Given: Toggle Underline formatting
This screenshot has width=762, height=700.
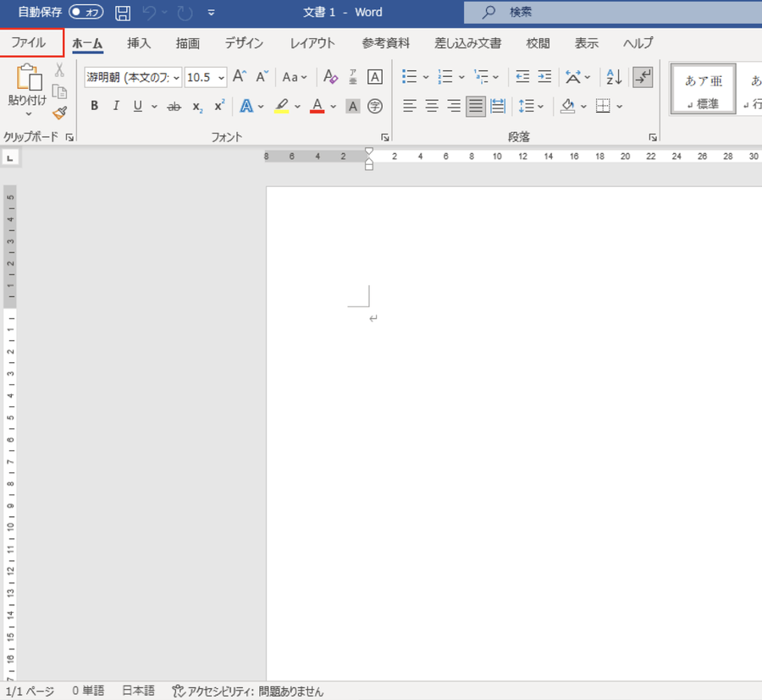Looking at the screenshot, I should 137,106.
